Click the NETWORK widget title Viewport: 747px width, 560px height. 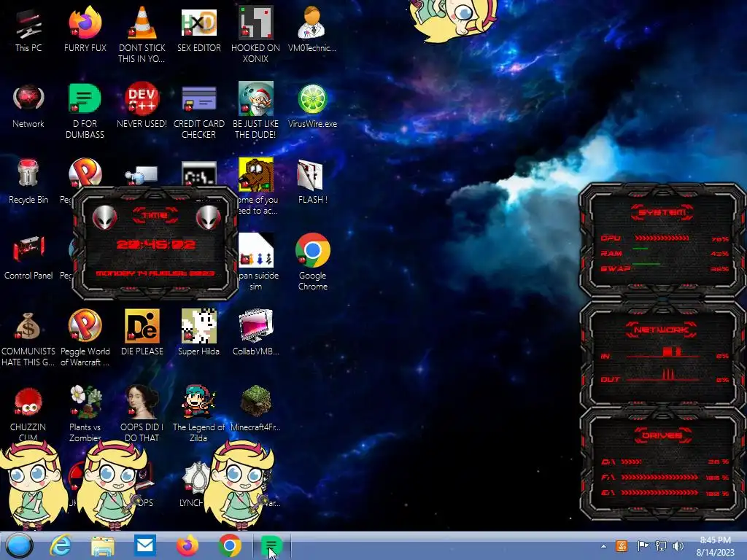coord(661,330)
